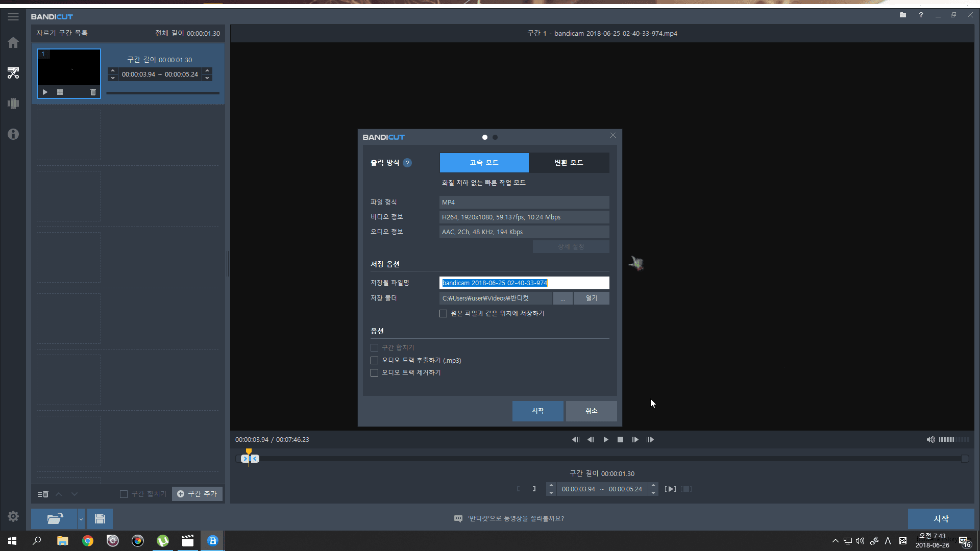Move segment down with arrow icon
The width and height of the screenshot is (980, 551).
pos(75,494)
